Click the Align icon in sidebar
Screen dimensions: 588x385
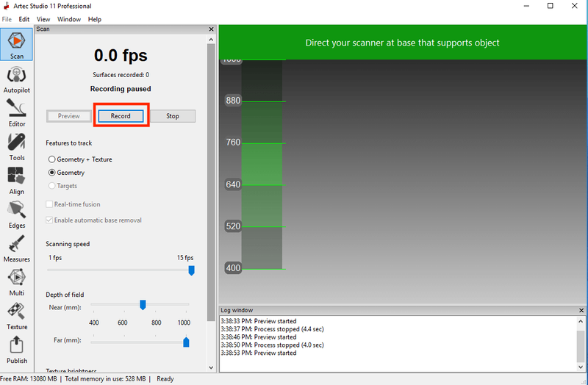point(16,179)
